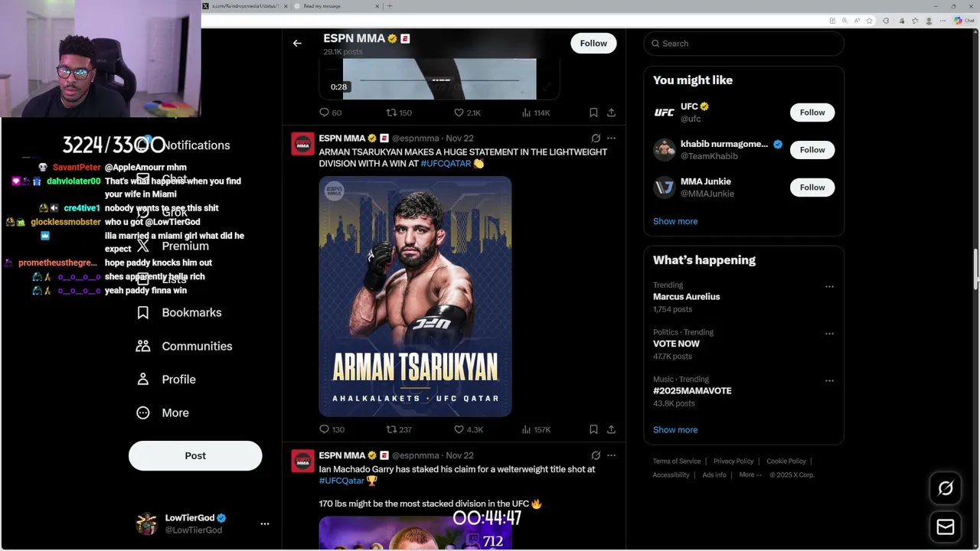Image resolution: width=980 pixels, height=551 pixels.
Task: Open Bookmarks in the sidebar
Action: coord(178,312)
